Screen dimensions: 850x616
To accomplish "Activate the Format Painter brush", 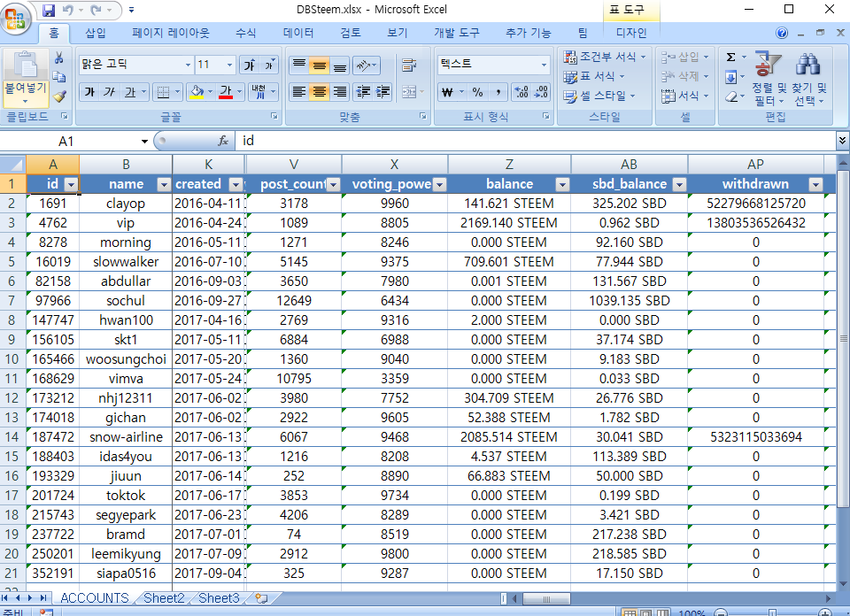I will pyautogui.click(x=59, y=96).
